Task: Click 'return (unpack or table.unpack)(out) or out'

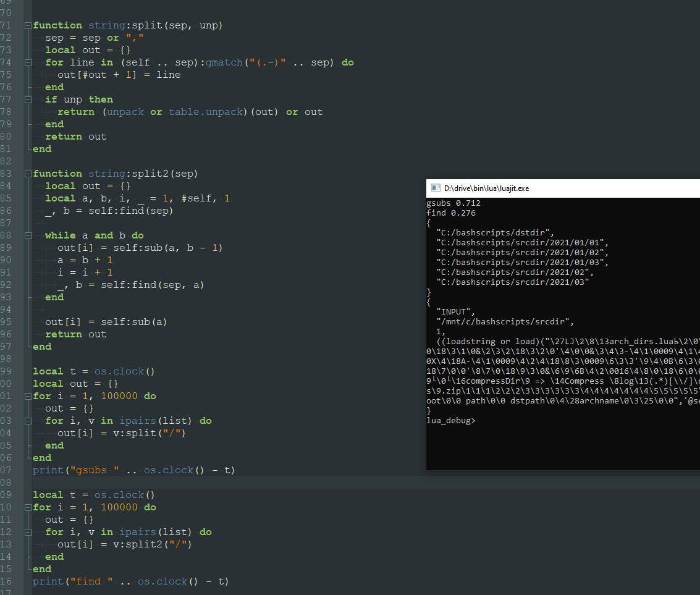Action: click(x=190, y=112)
